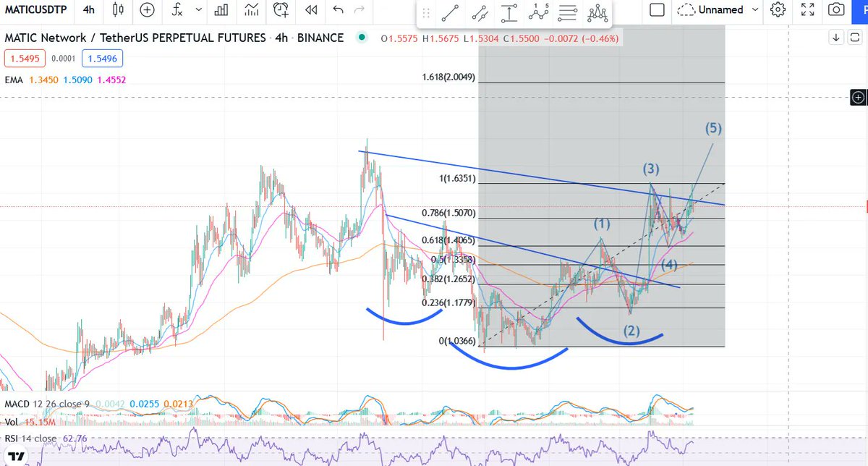
Task: Open indicator templates icon
Action: point(252,10)
